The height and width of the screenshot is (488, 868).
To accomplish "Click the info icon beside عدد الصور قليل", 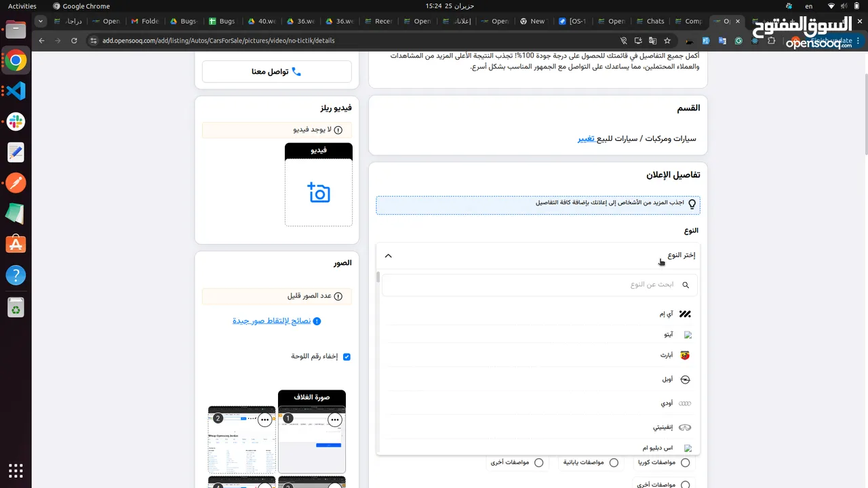I will tap(338, 296).
